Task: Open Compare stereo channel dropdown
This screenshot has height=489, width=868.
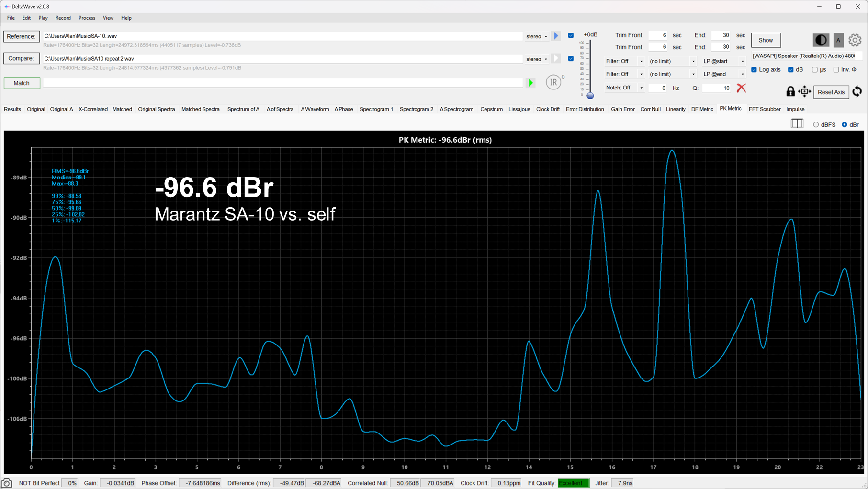Action: coord(537,59)
